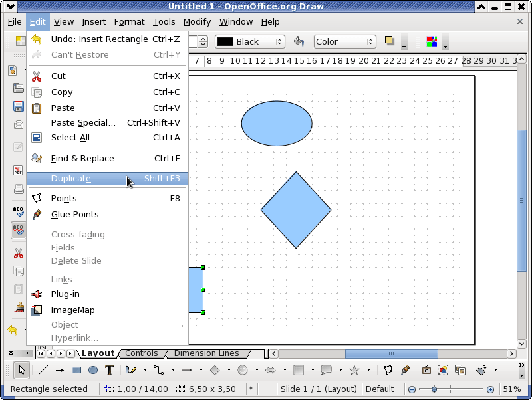Click the 51% zoom percentage
532x400 pixels.
coord(512,389)
